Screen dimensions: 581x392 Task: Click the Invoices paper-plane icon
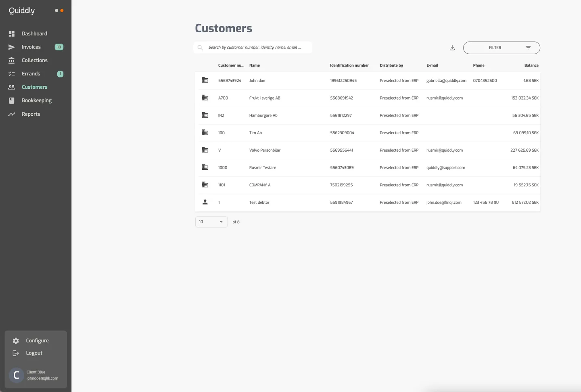12,47
